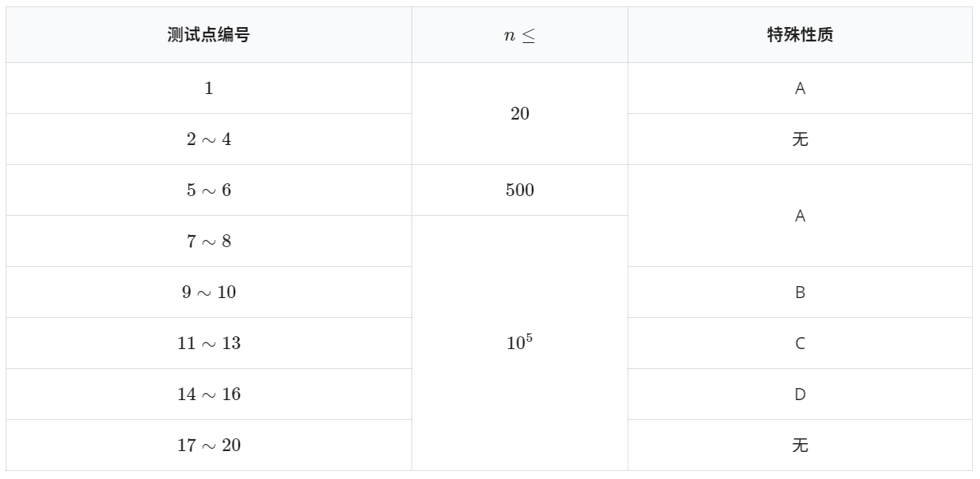Select the test points 14 ~ 16 cell
980x479 pixels.
tap(209, 395)
